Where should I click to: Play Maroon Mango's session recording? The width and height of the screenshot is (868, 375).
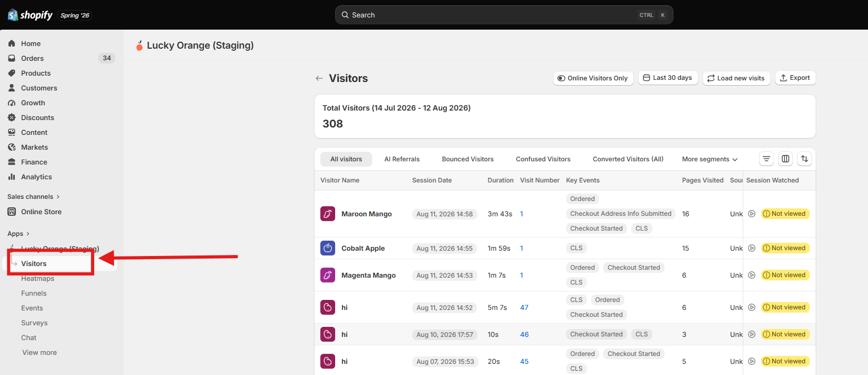click(752, 214)
